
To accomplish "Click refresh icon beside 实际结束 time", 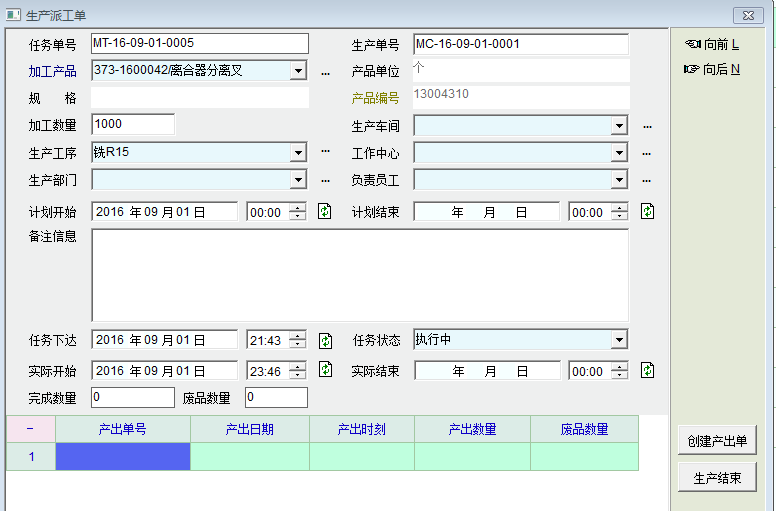I will 647,370.
